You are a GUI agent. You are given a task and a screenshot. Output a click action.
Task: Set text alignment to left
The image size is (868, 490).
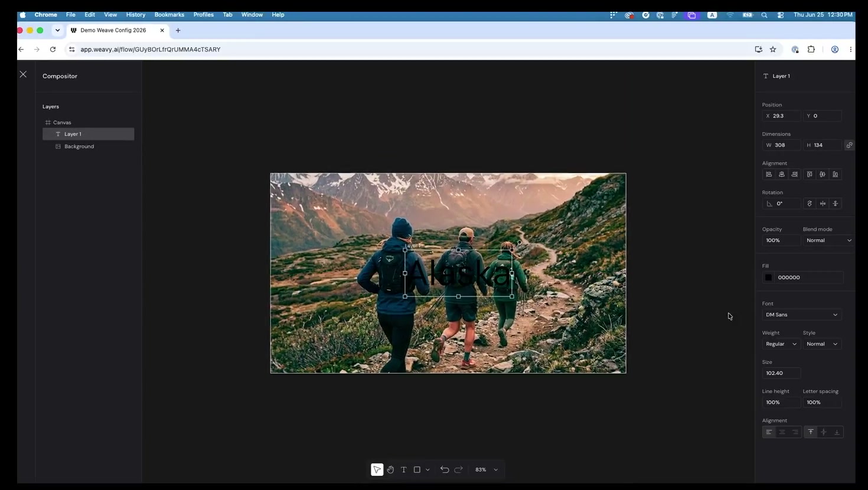tap(769, 432)
